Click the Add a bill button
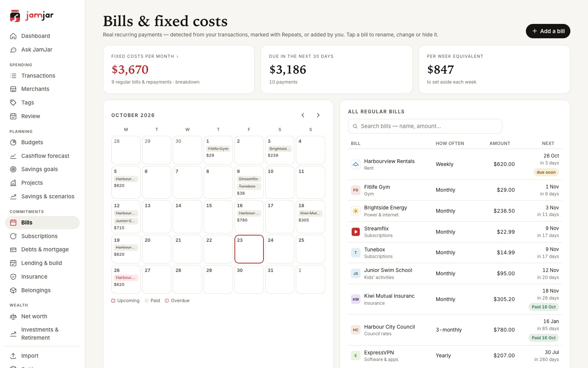588x368 pixels. (x=548, y=31)
